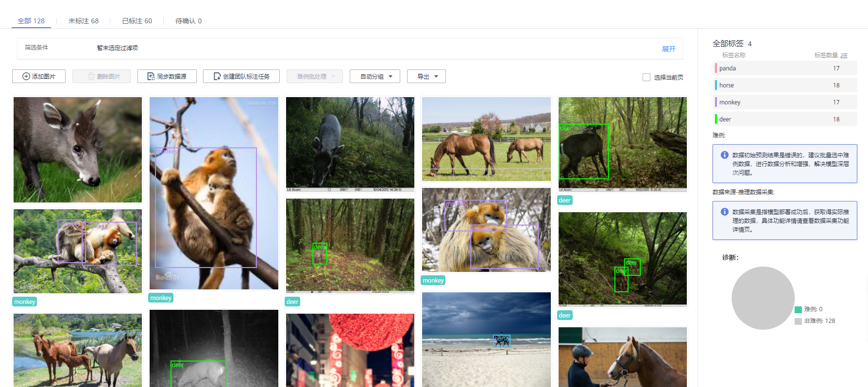Switch to the 已标注 60 tab
Viewport: 868px width, 387px height.
point(137,21)
